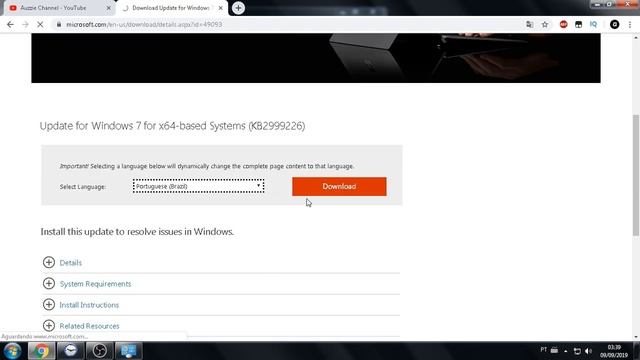The image size is (640, 360).
Task: Click the translate page icon
Action: click(x=529, y=24)
